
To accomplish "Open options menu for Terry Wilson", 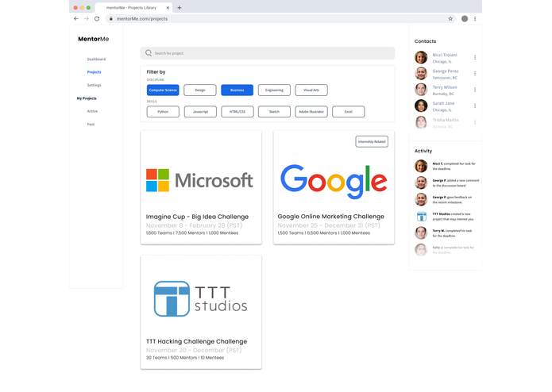I will pos(475,90).
